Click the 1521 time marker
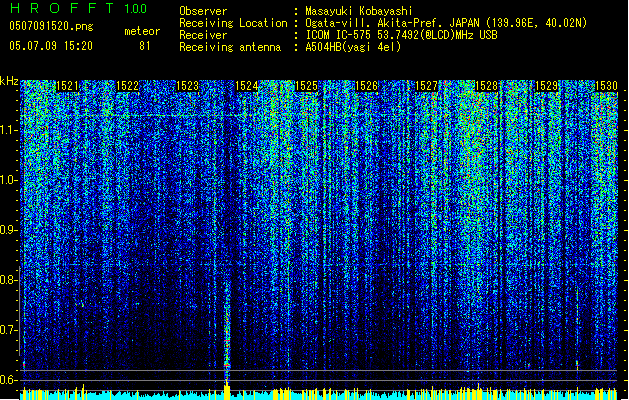The width and height of the screenshot is (629, 400). (x=67, y=86)
